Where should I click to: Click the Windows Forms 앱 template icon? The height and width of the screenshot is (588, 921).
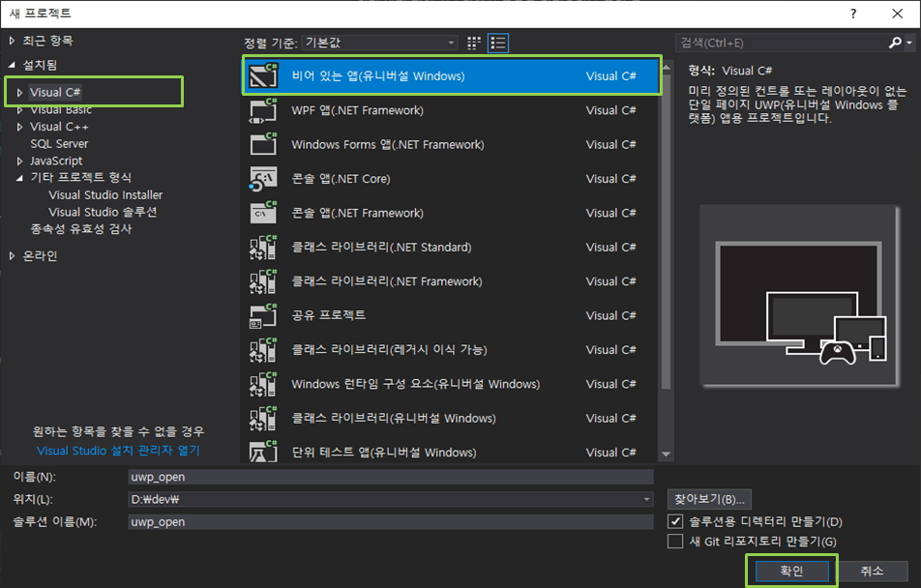tap(263, 144)
